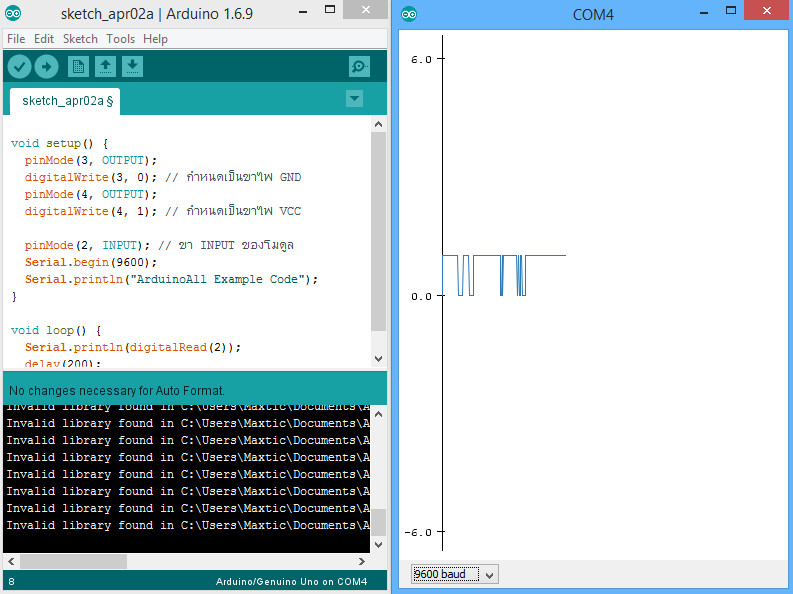Open the Serial Monitor magnifier icon
The image size is (793, 594).
point(359,67)
